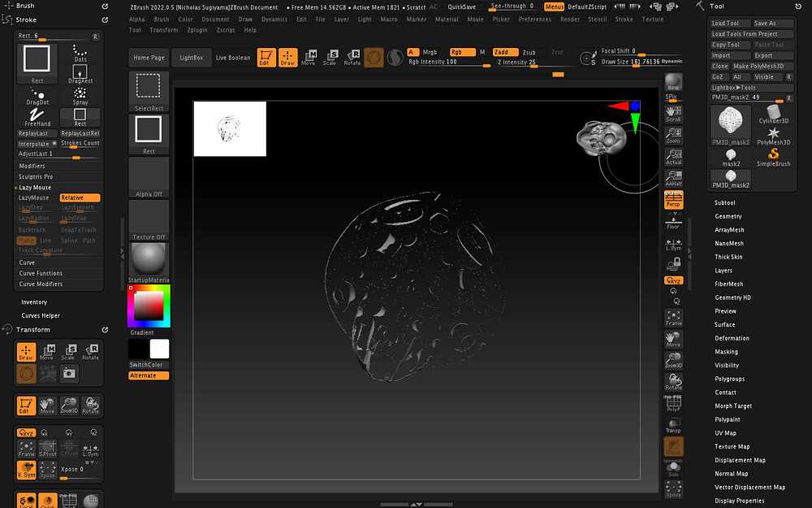
Task: Click the AAHalf icon
Action: click(673, 178)
